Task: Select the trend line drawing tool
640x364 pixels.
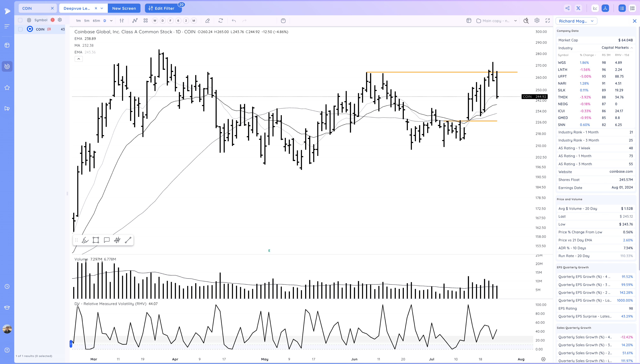Action: coord(128,240)
